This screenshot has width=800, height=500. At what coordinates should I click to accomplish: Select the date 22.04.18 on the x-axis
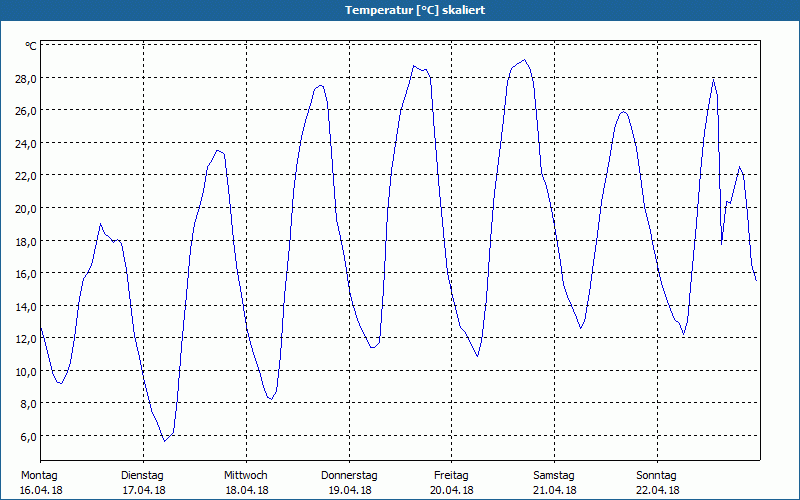[656, 490]
